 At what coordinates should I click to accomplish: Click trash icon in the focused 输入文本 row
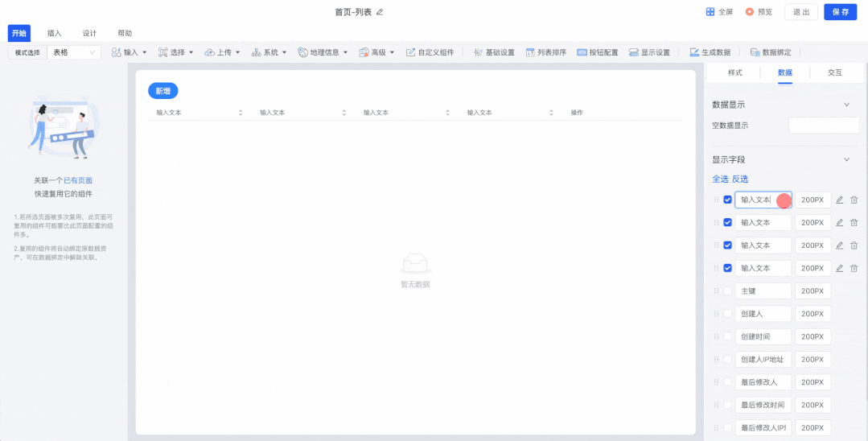pyautogui.click(x=854, y=200)
